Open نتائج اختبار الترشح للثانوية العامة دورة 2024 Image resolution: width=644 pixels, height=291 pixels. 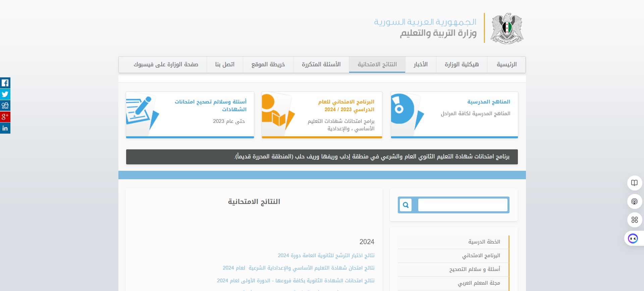click(x=326, y=256)
